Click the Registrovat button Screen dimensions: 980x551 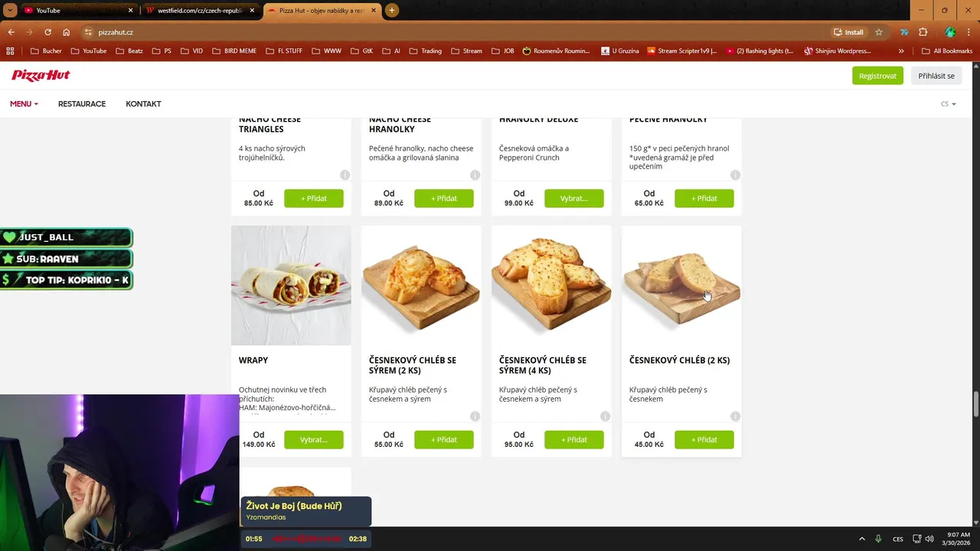click(877, 76)
